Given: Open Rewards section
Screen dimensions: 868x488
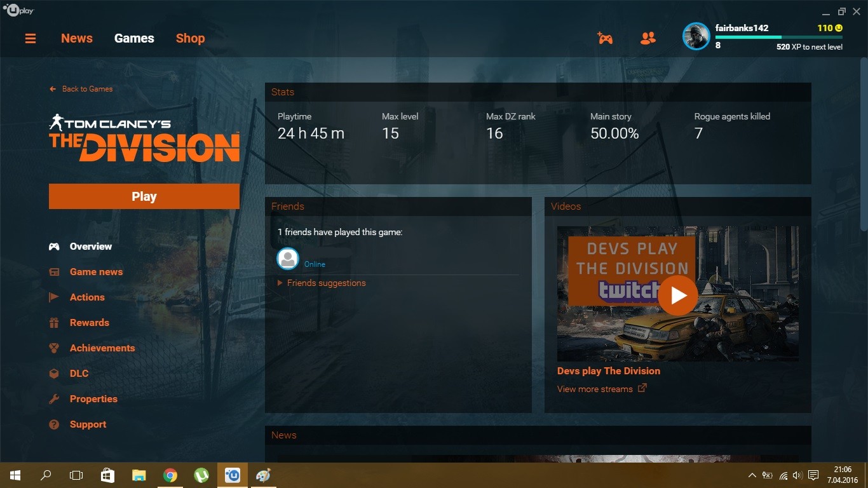Looking at the screenshot, I should [90, 323].
